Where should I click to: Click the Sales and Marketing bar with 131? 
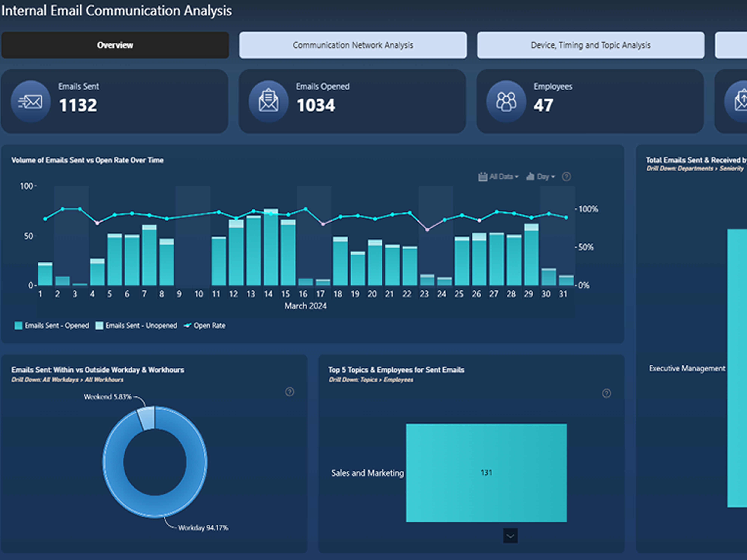486,473
